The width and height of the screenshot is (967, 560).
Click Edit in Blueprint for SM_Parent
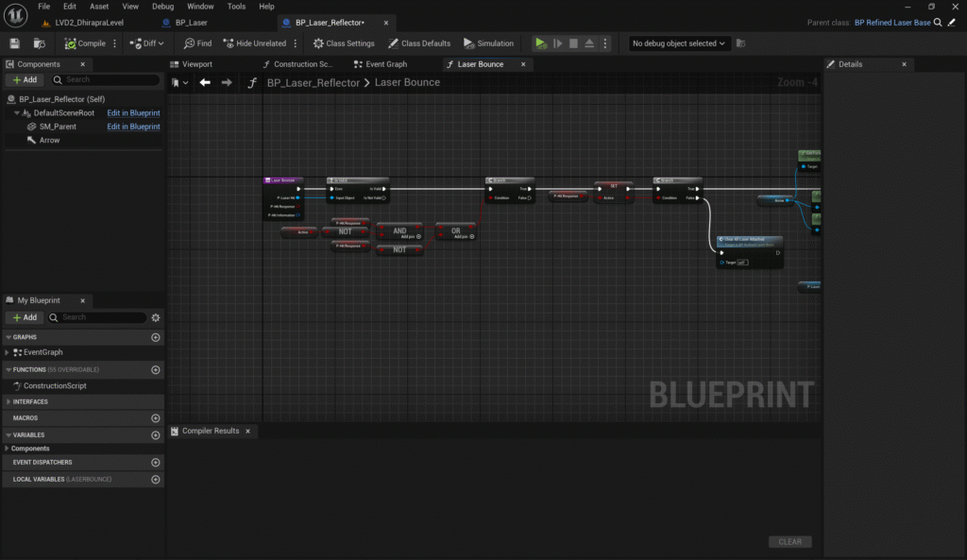coord(133,127)
